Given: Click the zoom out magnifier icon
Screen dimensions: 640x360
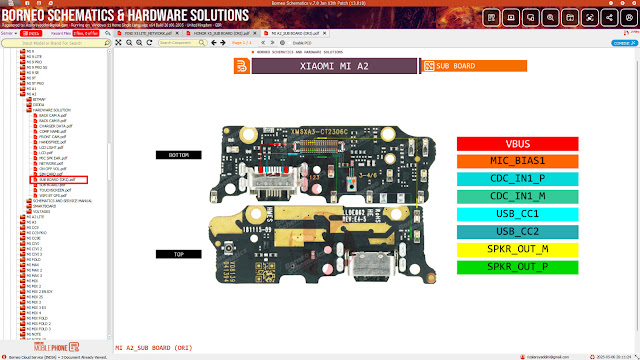Looking at the screenshot, I should point(129,42).
